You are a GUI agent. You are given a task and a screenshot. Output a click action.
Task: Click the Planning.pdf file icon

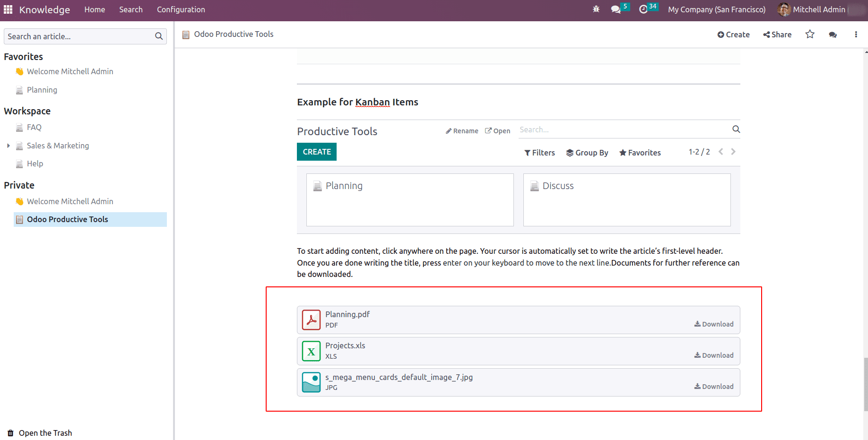pyautogui.click(x=311, y=320)
